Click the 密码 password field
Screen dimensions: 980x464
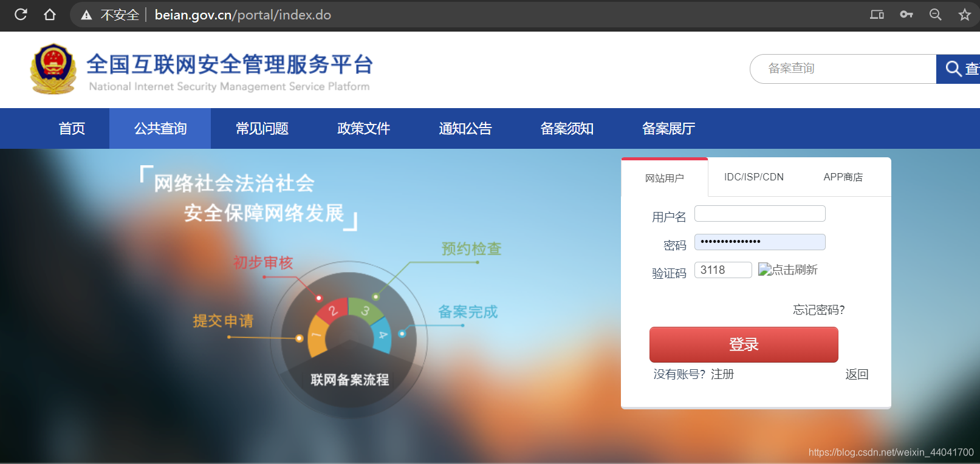[759, 242]
